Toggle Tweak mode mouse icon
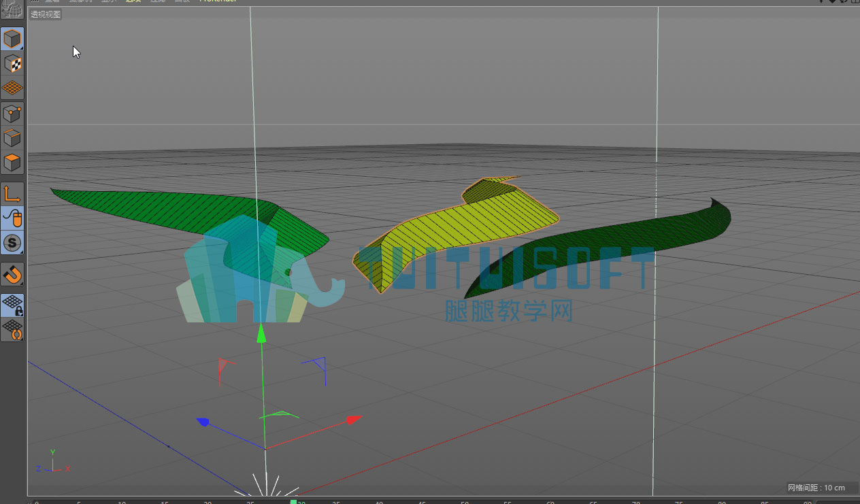 (12, 218)
